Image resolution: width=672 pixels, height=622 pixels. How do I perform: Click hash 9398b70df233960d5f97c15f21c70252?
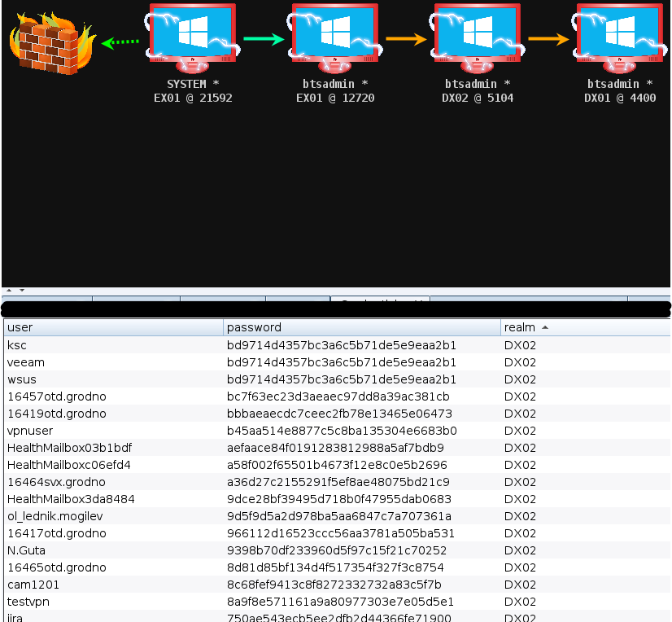pos(337,551)
